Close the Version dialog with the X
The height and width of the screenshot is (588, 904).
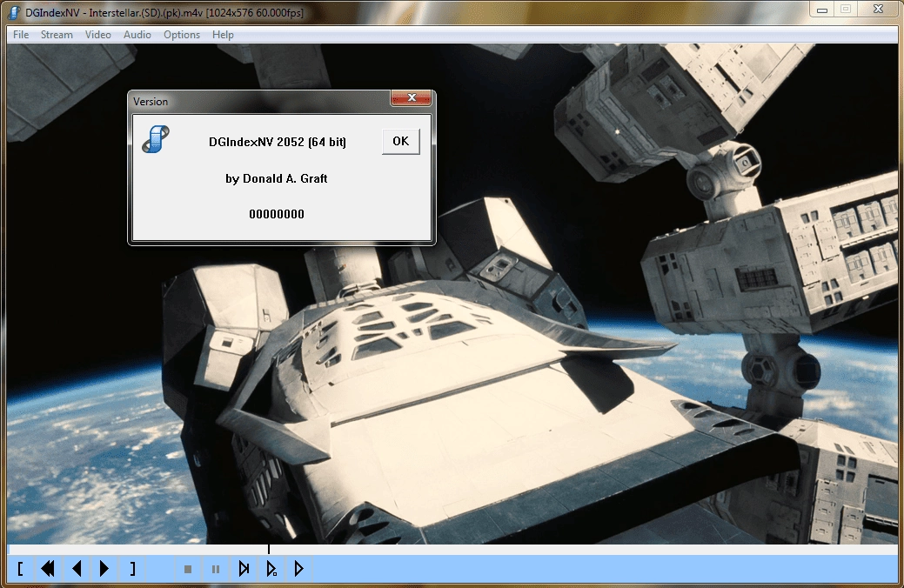tap(411, 97)
